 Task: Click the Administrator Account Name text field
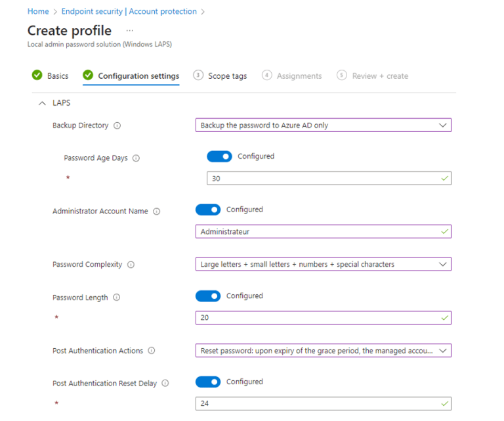pos(324,232)
